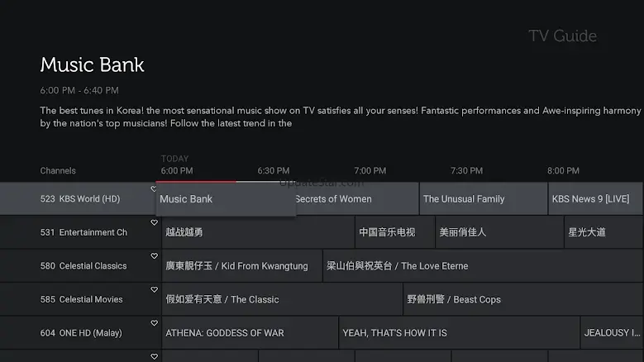Screen dimensions: 644x362
Task: Click the 7:00 PM timeline marker
Action: [370, 171]
